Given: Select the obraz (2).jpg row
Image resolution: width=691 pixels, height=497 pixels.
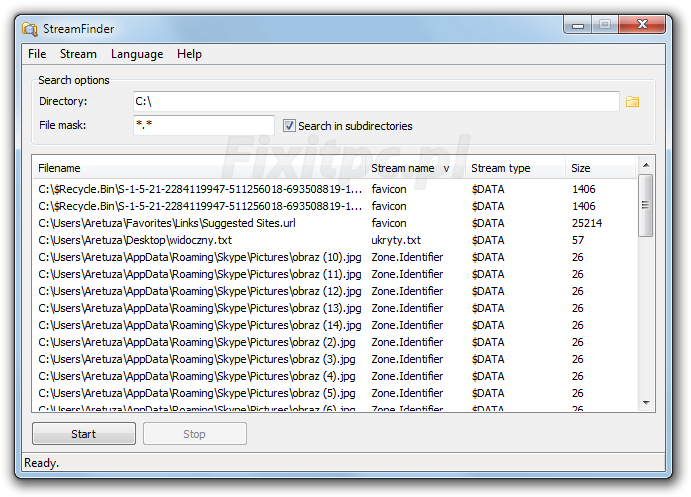Looking at the screenshot, I should 335,342.
